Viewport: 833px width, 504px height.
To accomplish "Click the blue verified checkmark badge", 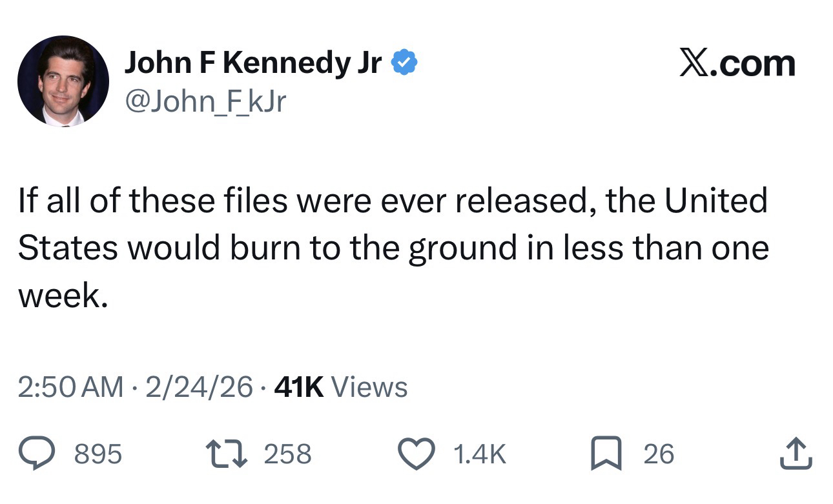I will 406,64.
